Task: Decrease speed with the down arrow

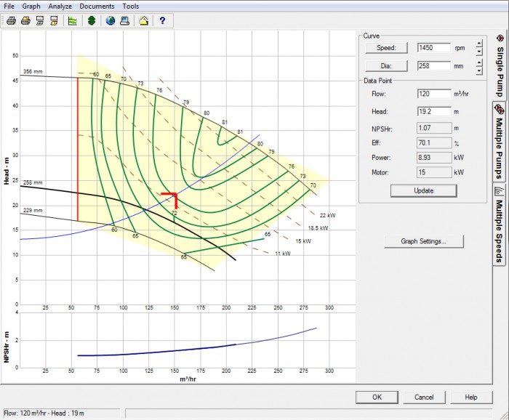Action: [x=479, y=52]
